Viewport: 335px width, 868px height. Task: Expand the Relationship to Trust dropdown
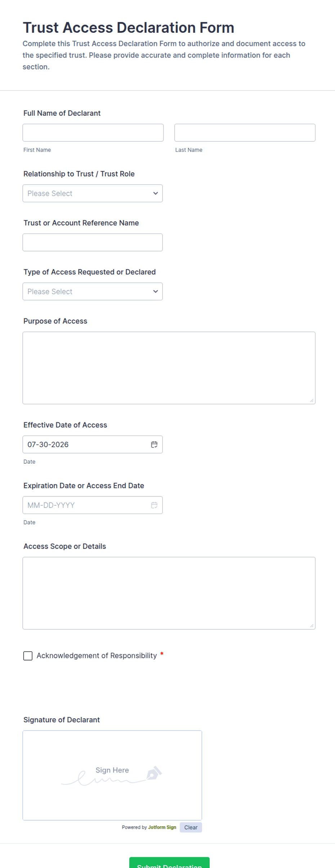pos(93,194)
